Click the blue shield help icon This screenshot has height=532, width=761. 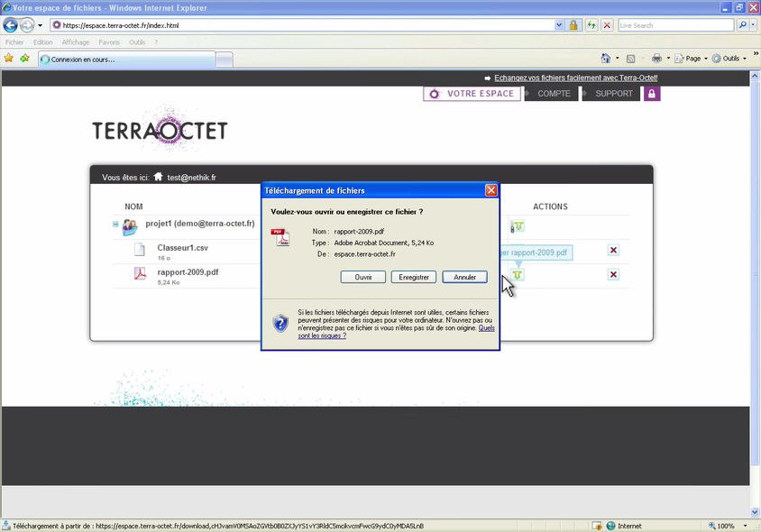tap(280, 324)
